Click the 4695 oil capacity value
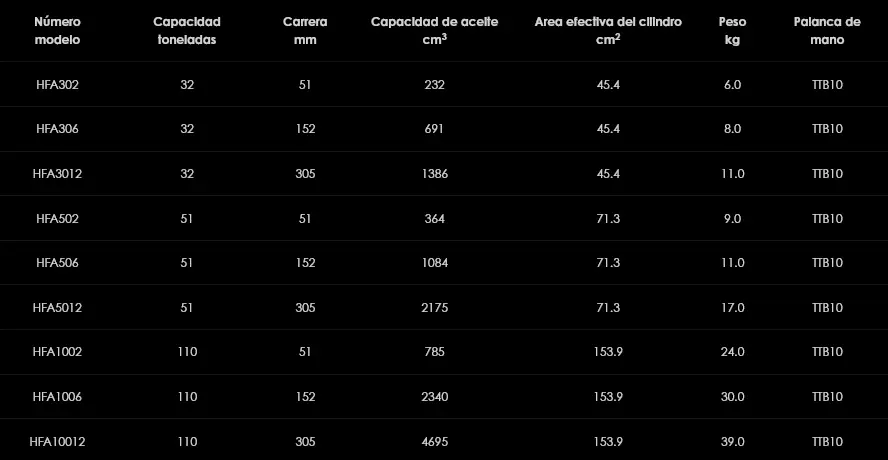 pyautogui.click(x=435, y=441)
